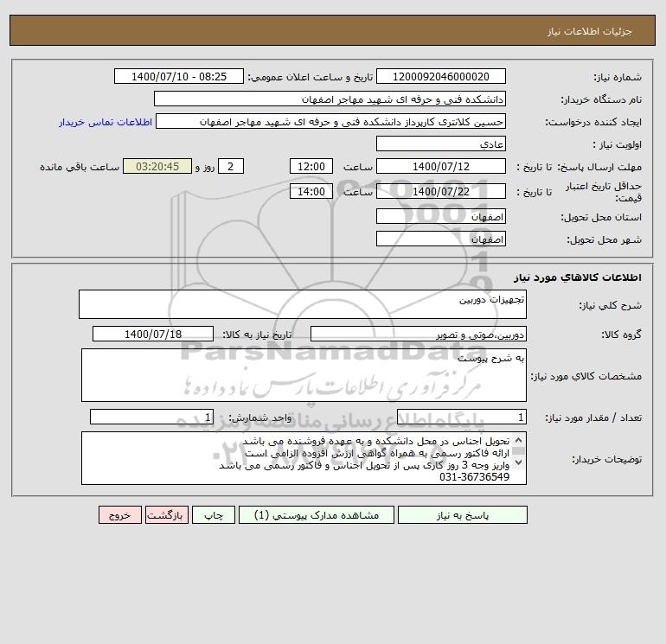Image resolution: width=666 pixels, height=644 pixels.
Task: Click the label شهر محل تحویل
Action: point(605,239)
